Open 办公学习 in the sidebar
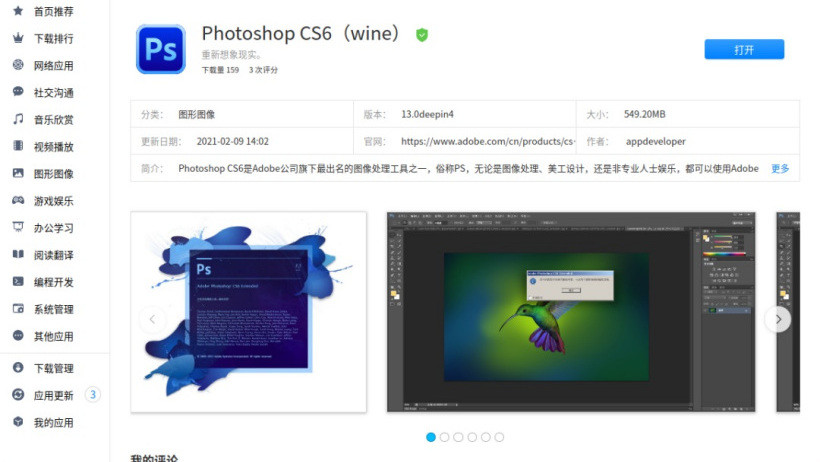 pos(54,229)
